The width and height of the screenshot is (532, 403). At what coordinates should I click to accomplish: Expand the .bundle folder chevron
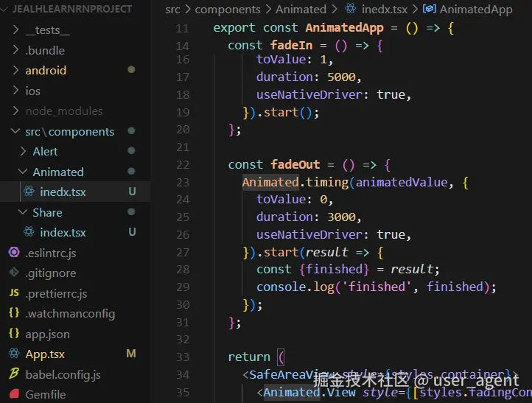point(15,50)
